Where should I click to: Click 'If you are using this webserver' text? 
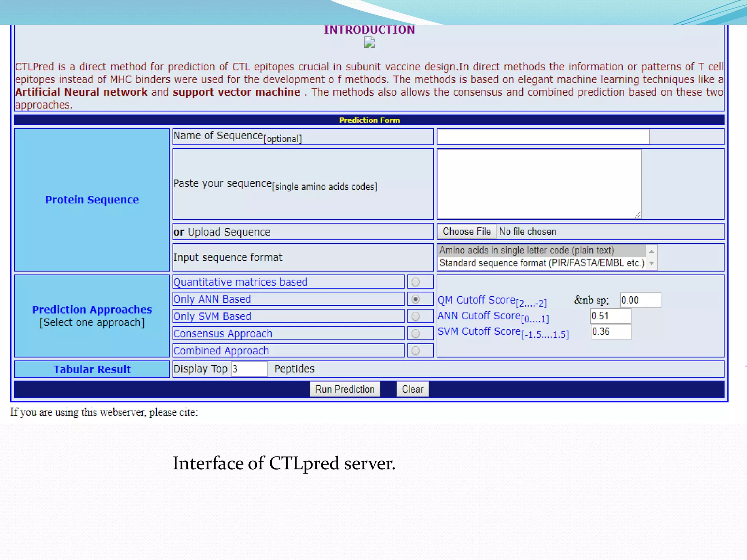point(104,412)
